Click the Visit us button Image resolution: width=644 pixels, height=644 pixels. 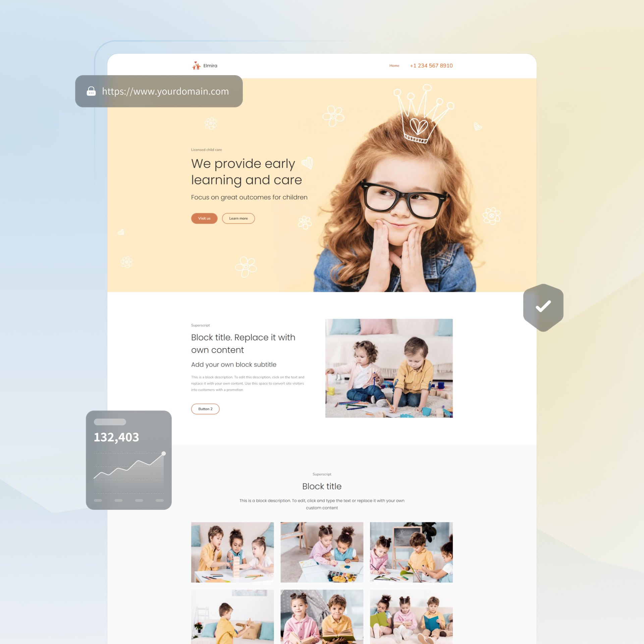pyautogui.click(x=205, y=218)
